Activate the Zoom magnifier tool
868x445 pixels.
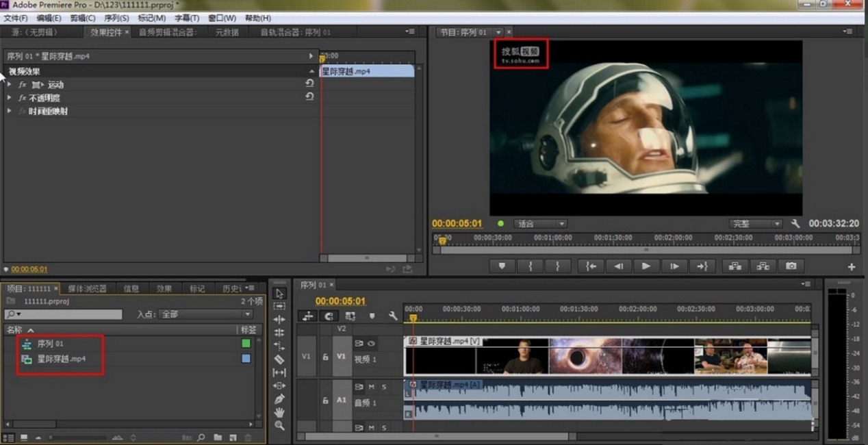[279, 425]
